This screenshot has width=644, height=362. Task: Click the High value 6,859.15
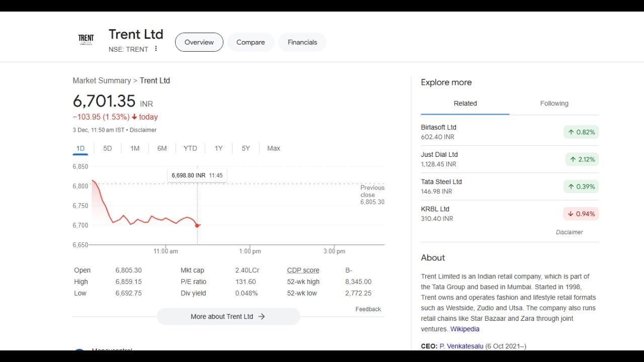[129, 282]
